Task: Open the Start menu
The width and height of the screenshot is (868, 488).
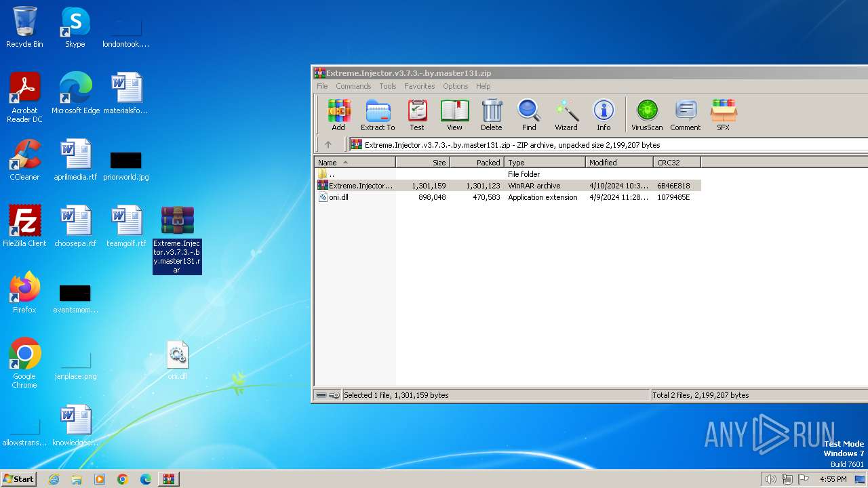Action: 18,479
